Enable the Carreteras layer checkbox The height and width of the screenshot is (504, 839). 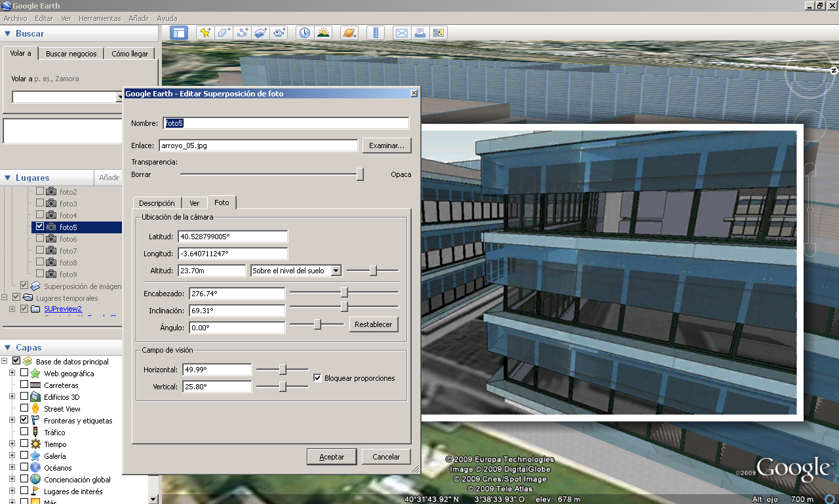click(x=24, y=385)
